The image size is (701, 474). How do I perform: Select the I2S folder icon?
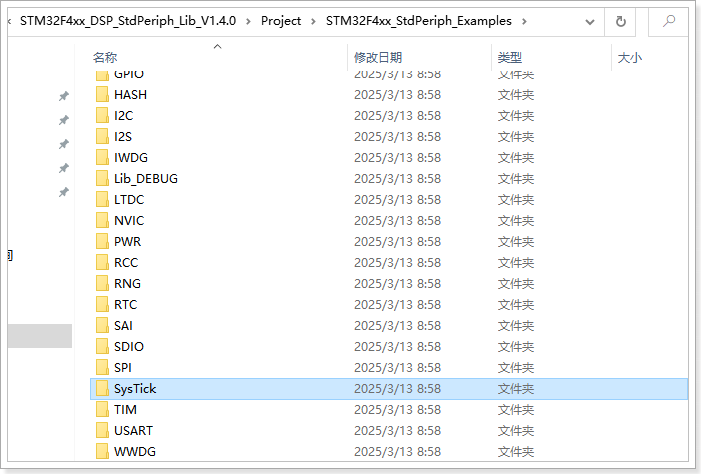(x=102, y=136)
